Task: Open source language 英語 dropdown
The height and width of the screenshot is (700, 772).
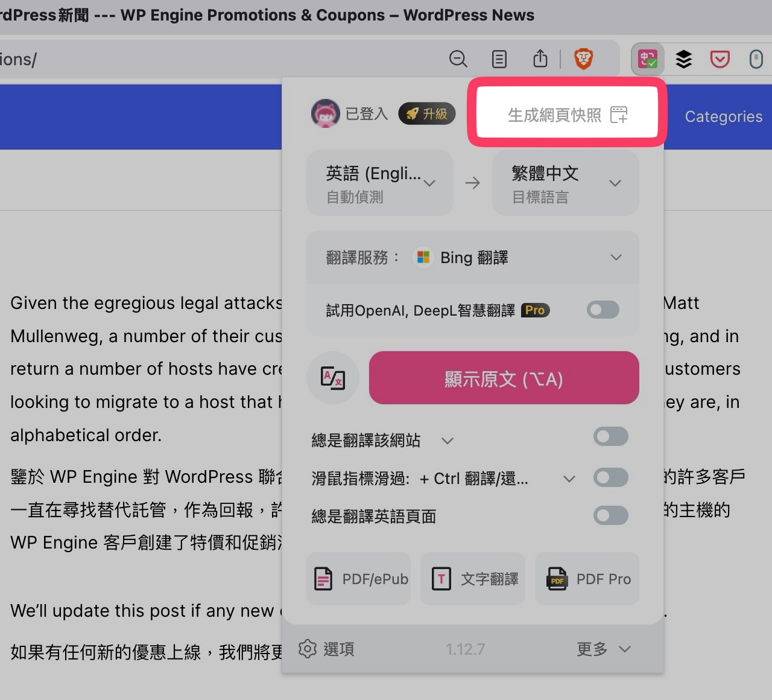Action: (380, 183)
